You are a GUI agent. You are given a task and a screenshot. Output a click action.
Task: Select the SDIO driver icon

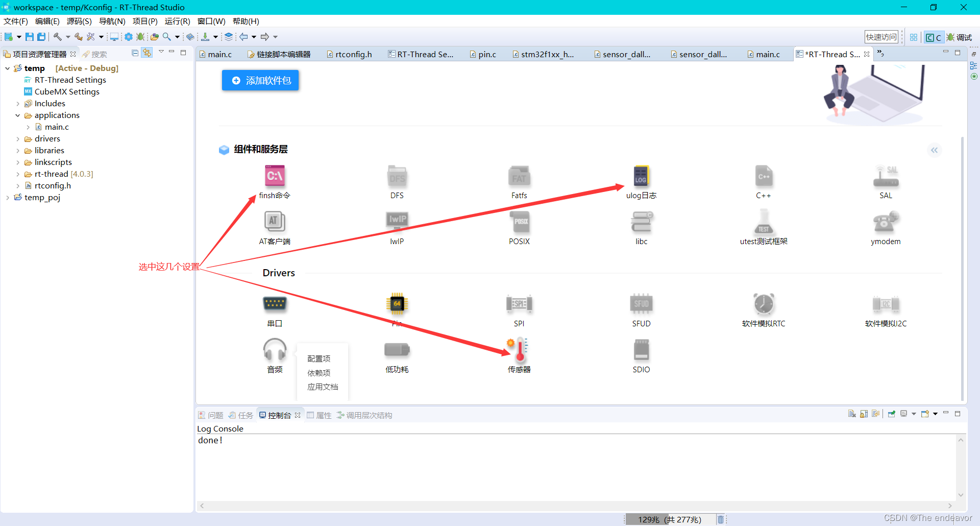641,350
